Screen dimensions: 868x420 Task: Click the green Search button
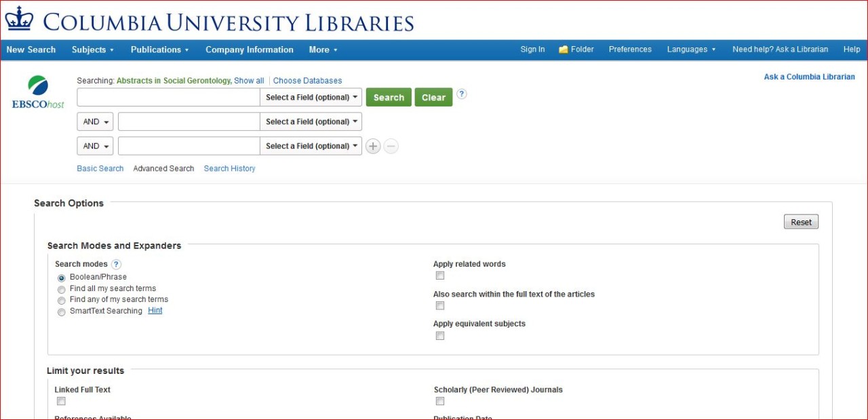pyautogui.click(x=389, y=97)
